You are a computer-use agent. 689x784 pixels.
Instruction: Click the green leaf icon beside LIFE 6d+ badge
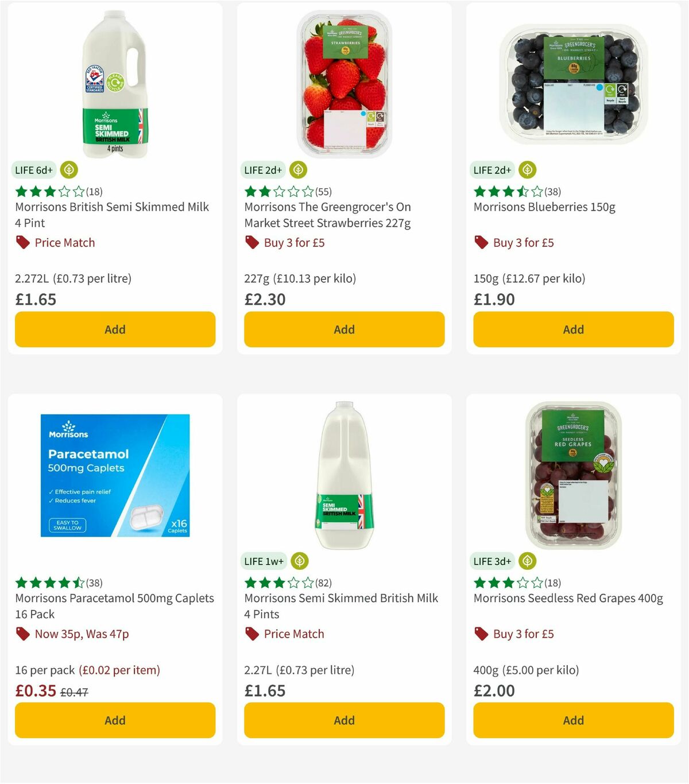point(68,170)
